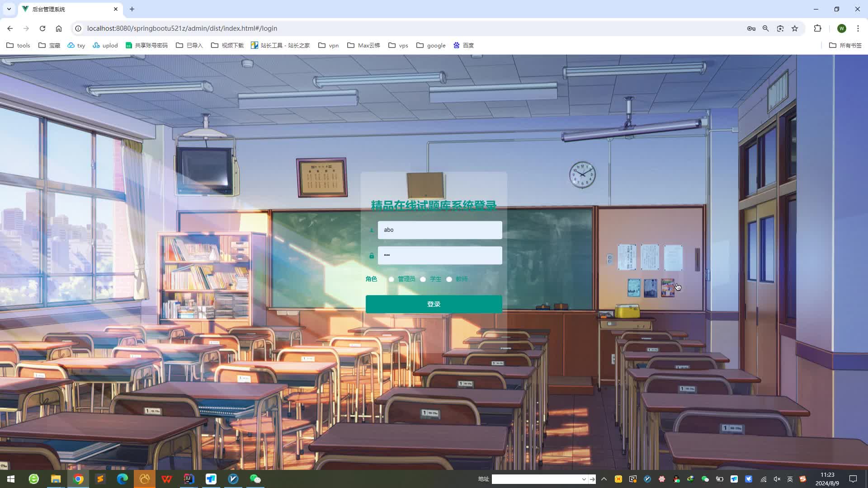Click the zoom magnifier icon in address bar
Viewport: 868px width, 488px height.
click(x=766, y=28)
